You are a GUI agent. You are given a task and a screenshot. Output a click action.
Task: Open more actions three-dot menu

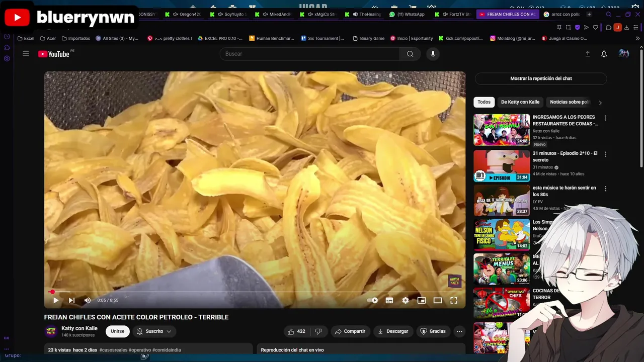(459, 331)
